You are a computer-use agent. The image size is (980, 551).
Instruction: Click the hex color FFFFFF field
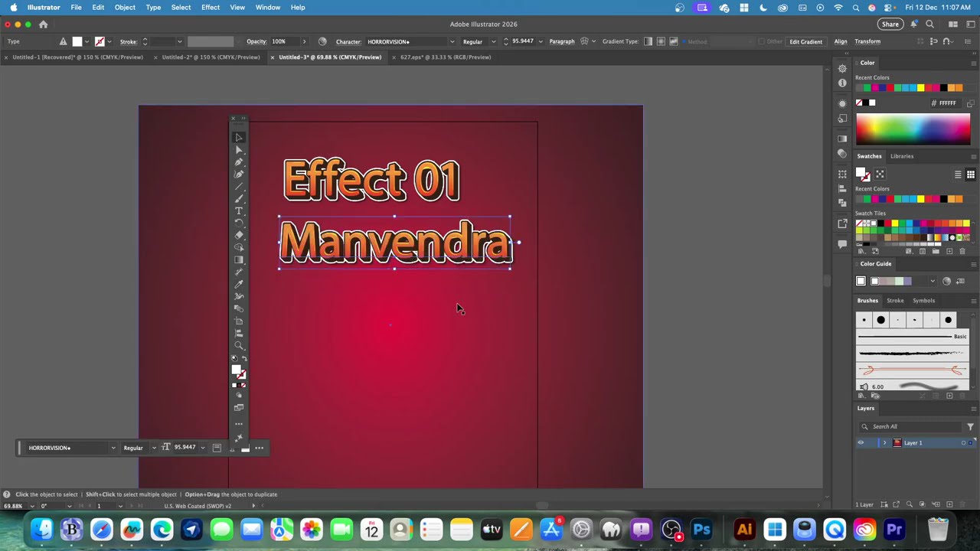(947, 103)
